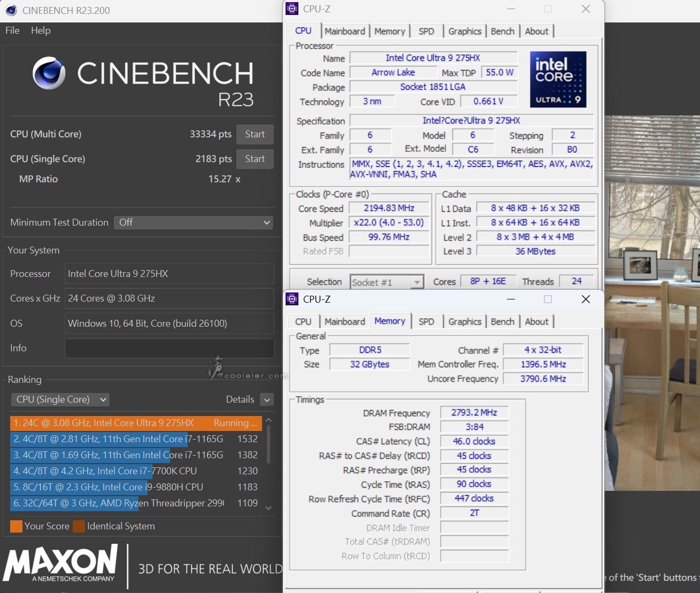Click the CPU-Z chip icon in upper window title
This screenshot has width=700, height=593.
(292, 9)
